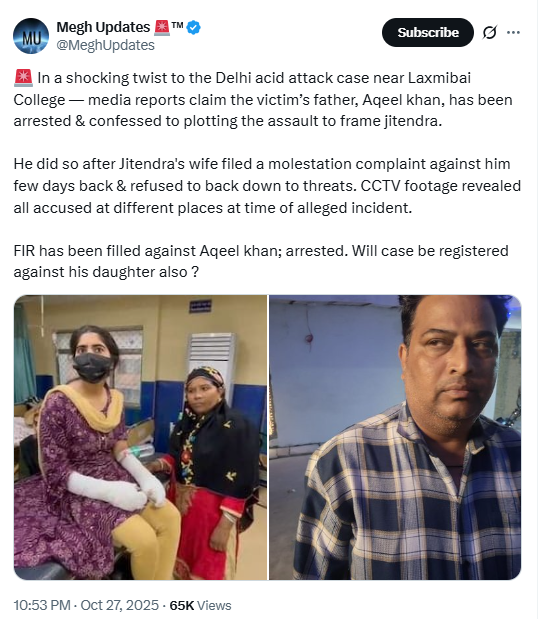View the 65K Views analytics
The image size is (543, 619).
(200, 605)
